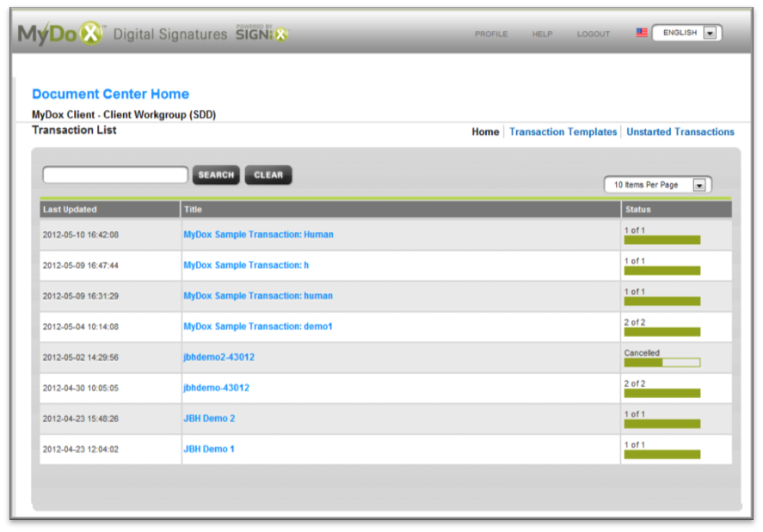Screen dimensions: 763x532
Task: Click the SIGNiX powered-by logo
Action: [x=262, y=34]
